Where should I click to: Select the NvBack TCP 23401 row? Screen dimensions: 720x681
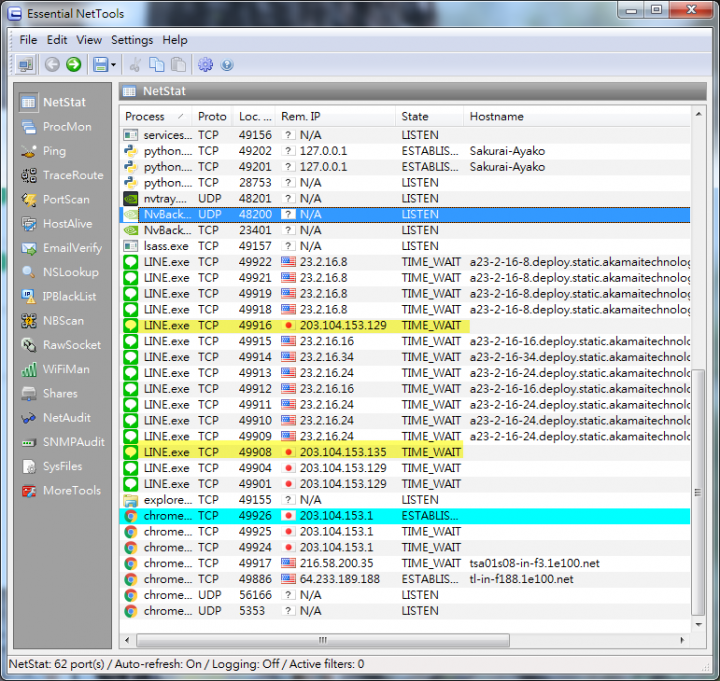tap(405, 230)
